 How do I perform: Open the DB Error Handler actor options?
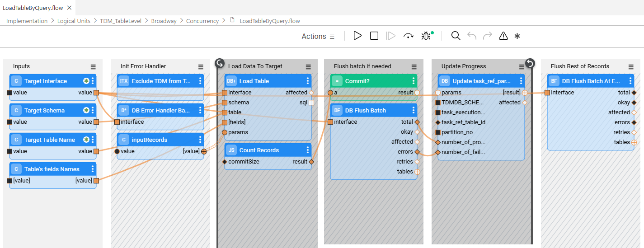[200, 110]
